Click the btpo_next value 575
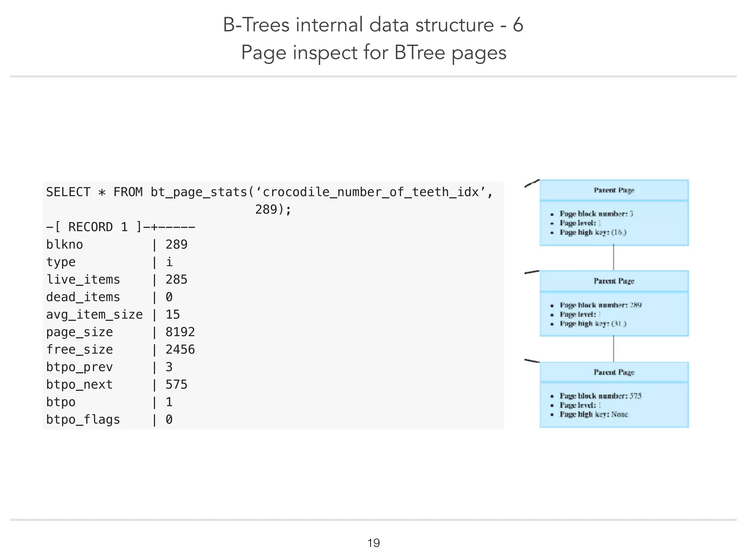The width and height of the screenshot is (747, 560). pos(176,385)
